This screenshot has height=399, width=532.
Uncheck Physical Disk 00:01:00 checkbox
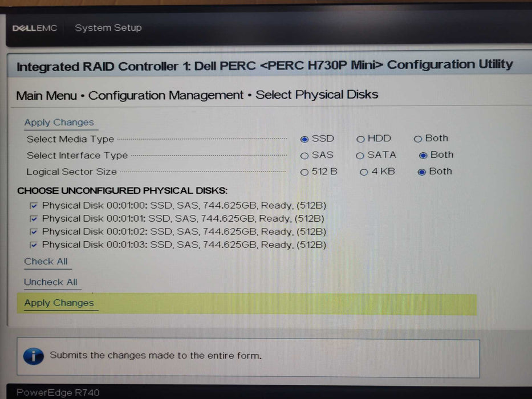33,206
